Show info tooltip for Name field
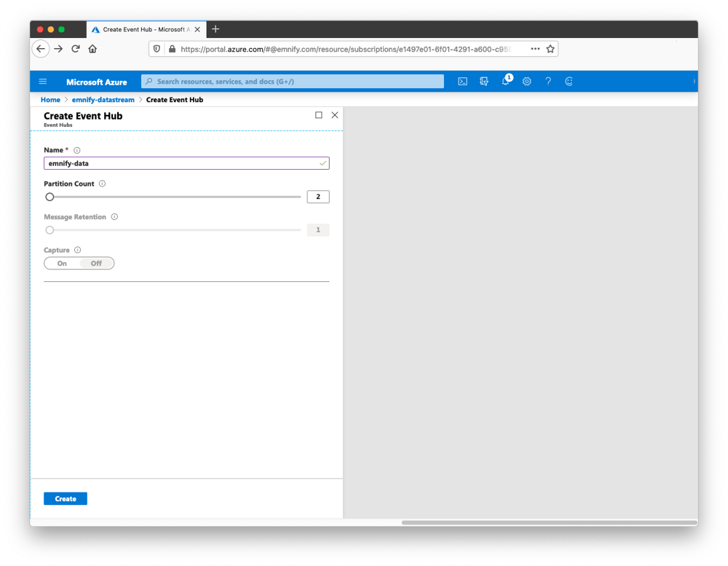Viewport: 728px width, 566px height. coord(77,150)
